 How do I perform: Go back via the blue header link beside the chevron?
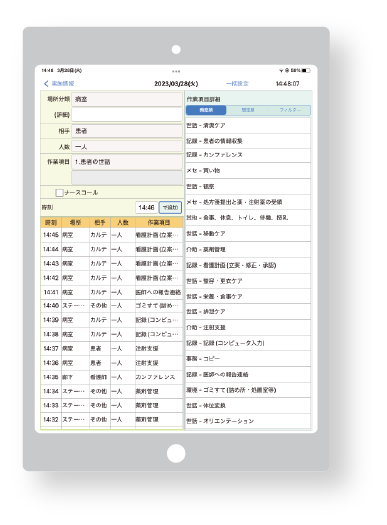pos(63,84)
